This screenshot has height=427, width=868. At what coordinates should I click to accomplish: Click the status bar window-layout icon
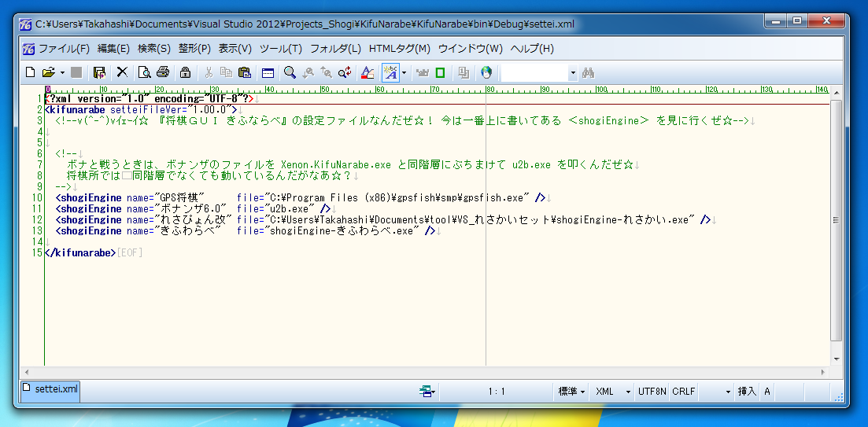[426, 392]
